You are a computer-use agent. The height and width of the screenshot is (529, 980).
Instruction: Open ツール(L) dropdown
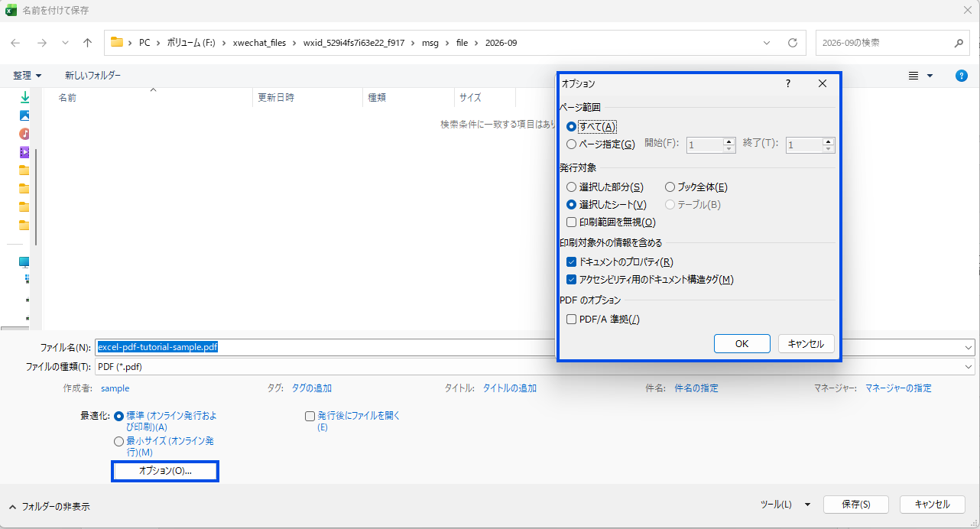[x=785, y=505]
